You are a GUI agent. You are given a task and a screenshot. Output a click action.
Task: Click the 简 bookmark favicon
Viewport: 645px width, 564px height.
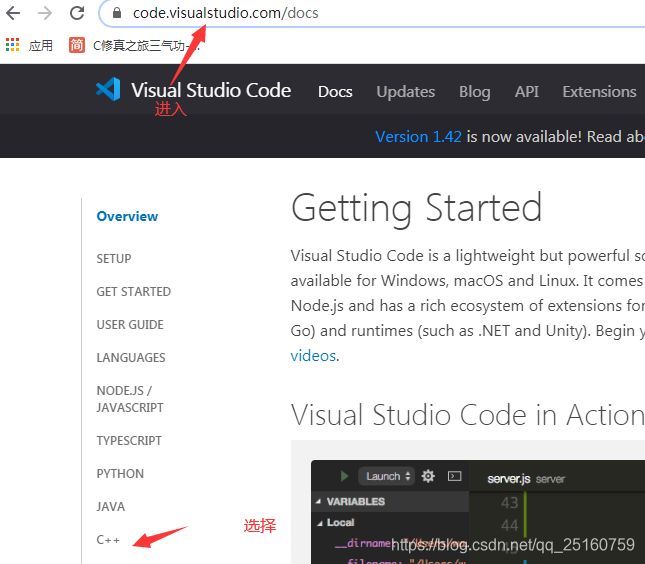point(77,45)
